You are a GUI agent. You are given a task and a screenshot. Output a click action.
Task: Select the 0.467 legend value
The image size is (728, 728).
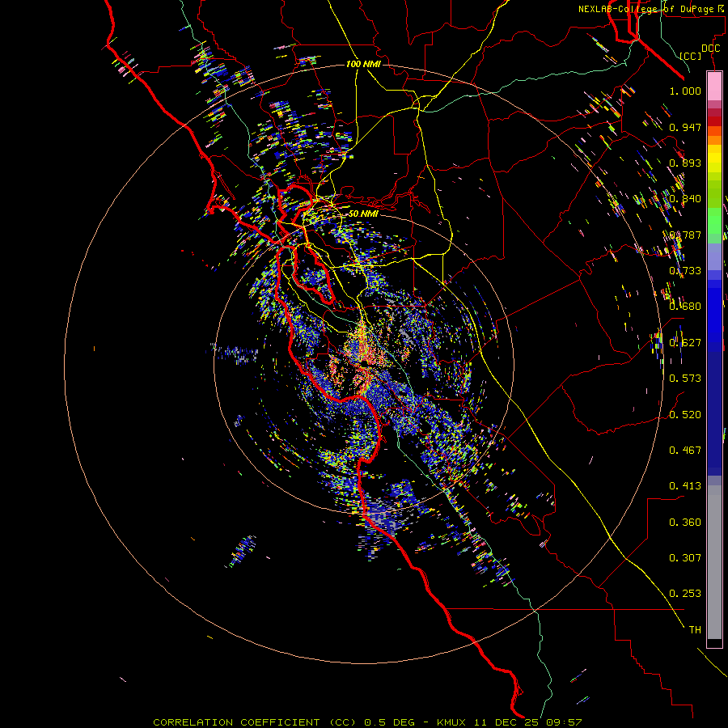[x=685, y=451]
